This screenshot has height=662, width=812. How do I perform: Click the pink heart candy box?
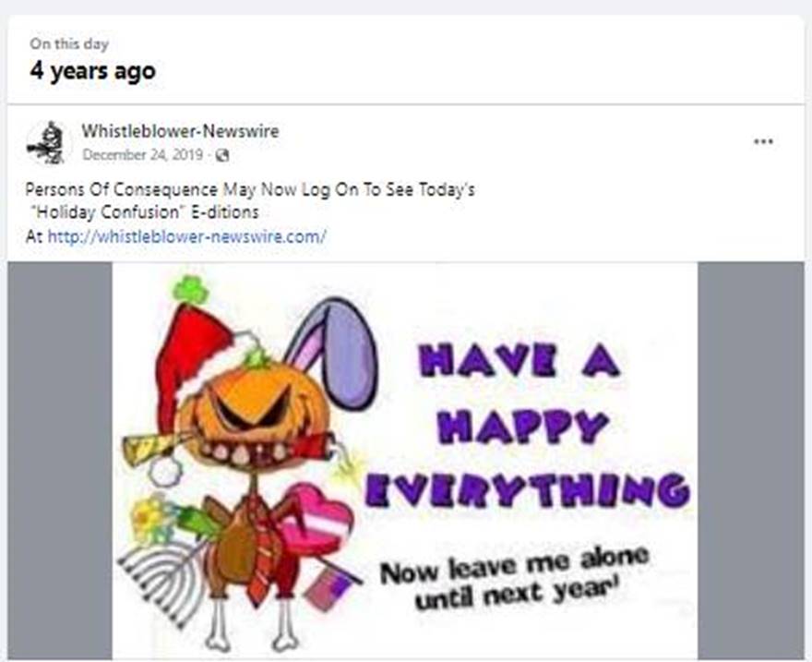click(316, 520)
